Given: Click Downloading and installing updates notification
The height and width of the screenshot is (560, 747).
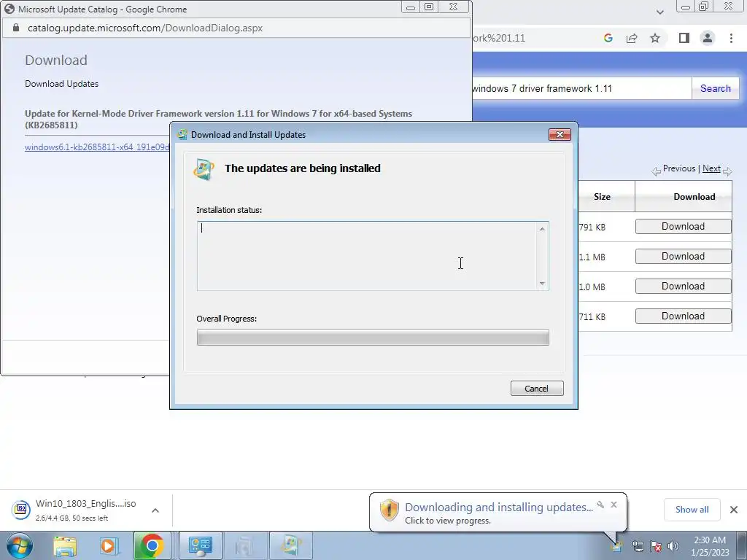Looking at the screenshot, I should pos(498,513).
